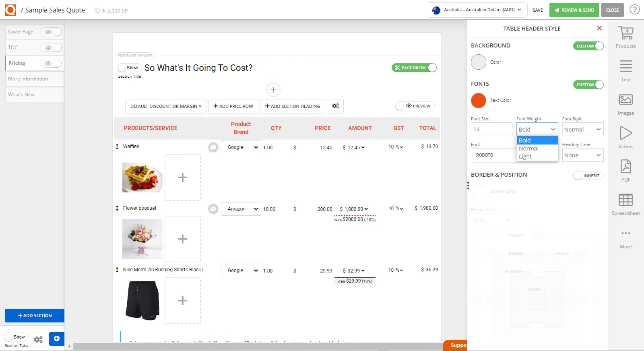Click reorder arrows on Nike shorts row
The height and width of the screenshot is (351, 644).
(117, 270)
